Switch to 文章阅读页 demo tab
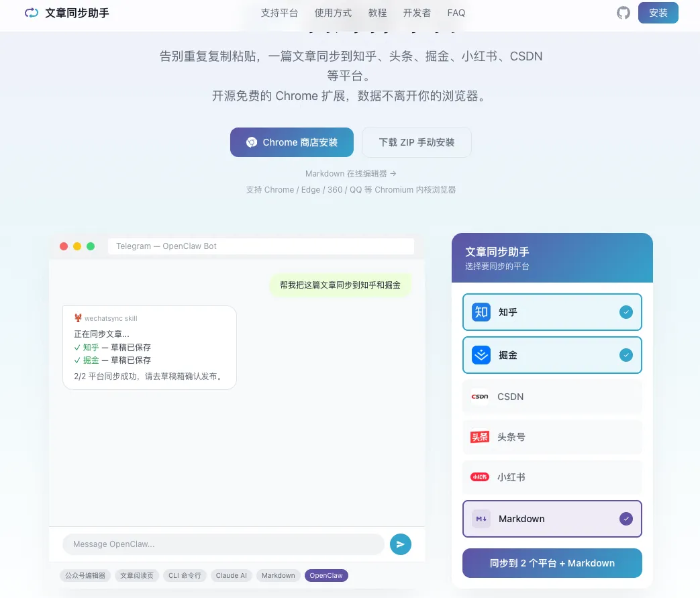Image resolution: width=700 pixels, height=598 pixels. click(x=137, y=575)
